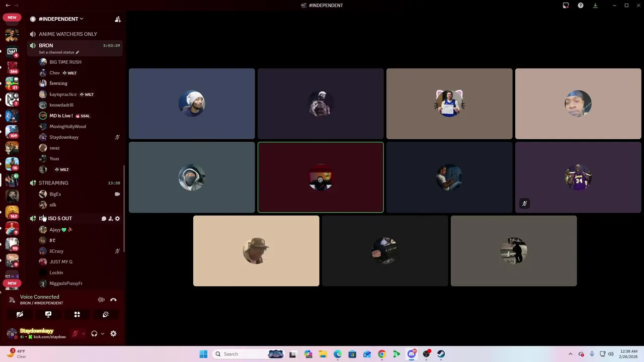
Task: Edit ISO 5 OUT channel settings gear
Action: click(x=117, y=219)
